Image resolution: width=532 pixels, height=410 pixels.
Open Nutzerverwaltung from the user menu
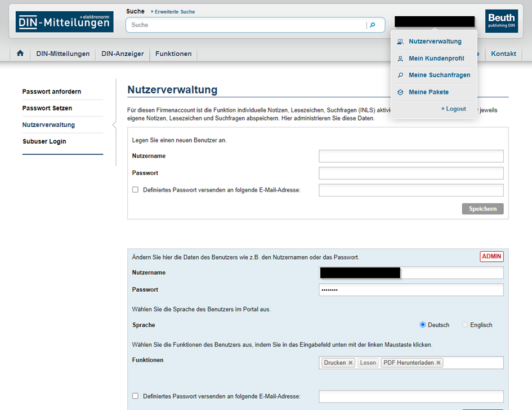pos(435,41)
